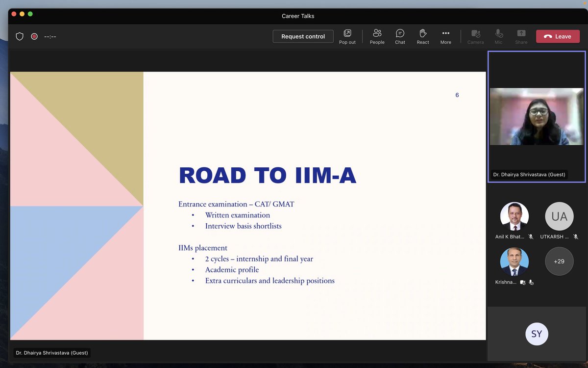Click the muted mic icon next to UTKARSH
The height and width of the screenshot is (368, 588).
click(576, 237)
